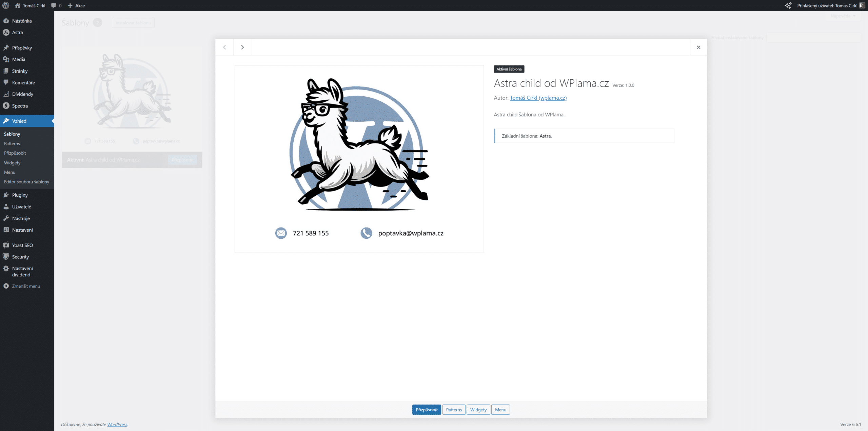Show the previous theme with left chevron
The width and height of the screenshot is (868, 431).
tap(224, 47)
